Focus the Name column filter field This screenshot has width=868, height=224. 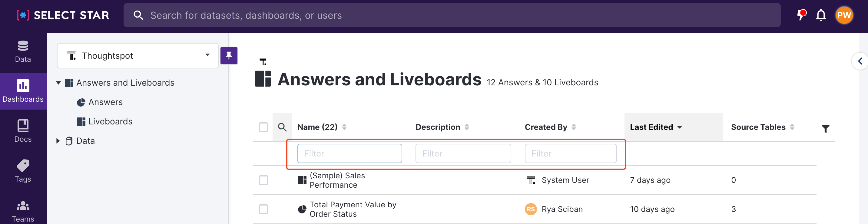350,153
